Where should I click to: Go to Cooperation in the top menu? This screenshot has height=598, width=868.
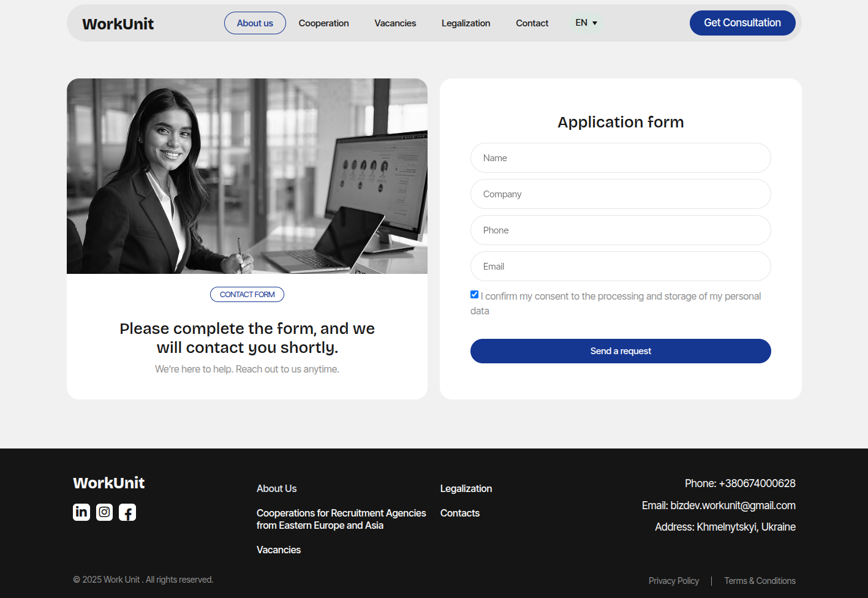pyautogui.click(x=323, y=23)
